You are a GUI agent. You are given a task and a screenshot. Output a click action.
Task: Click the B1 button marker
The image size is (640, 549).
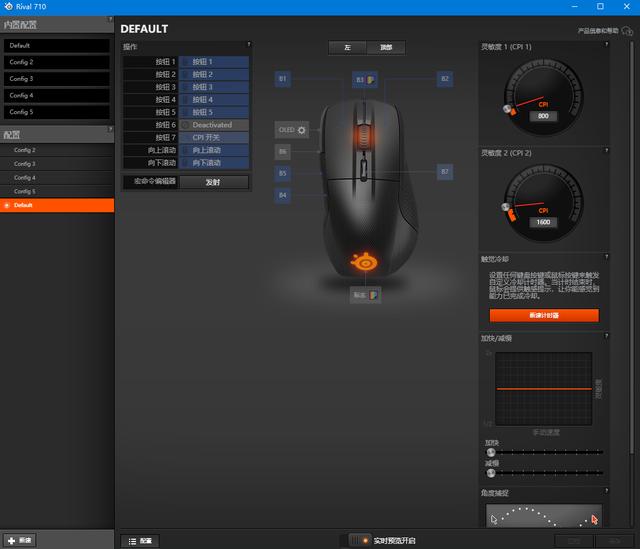pyautogui.click(x=282, y=79)
